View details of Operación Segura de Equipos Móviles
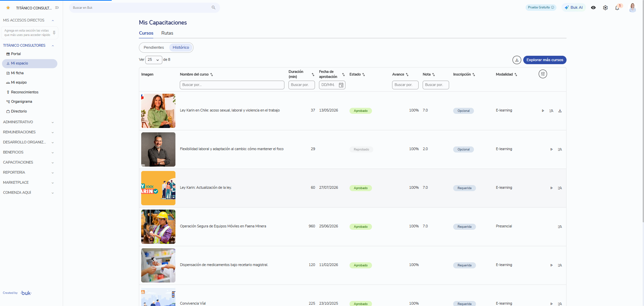The width and height of the screenshot is (644, 306). [x=560, y=227]
